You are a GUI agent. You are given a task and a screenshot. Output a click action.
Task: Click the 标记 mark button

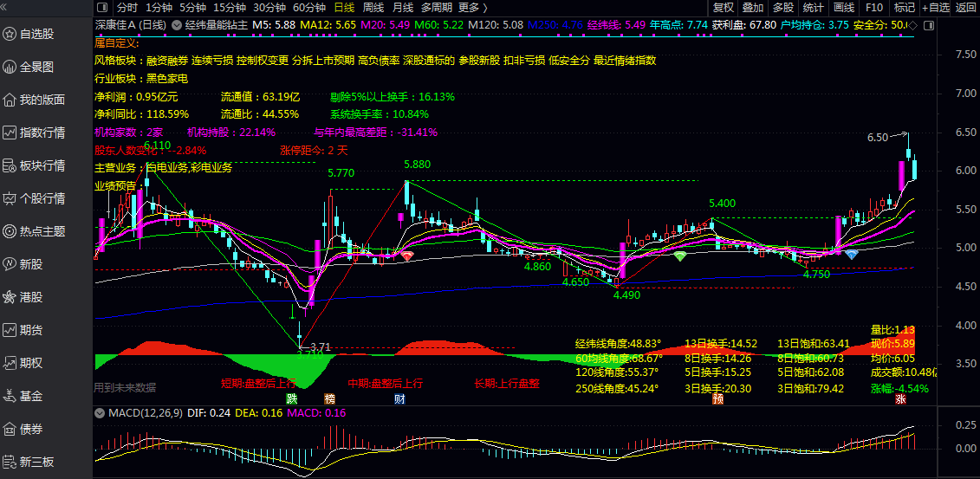click(x=904, y=8)
